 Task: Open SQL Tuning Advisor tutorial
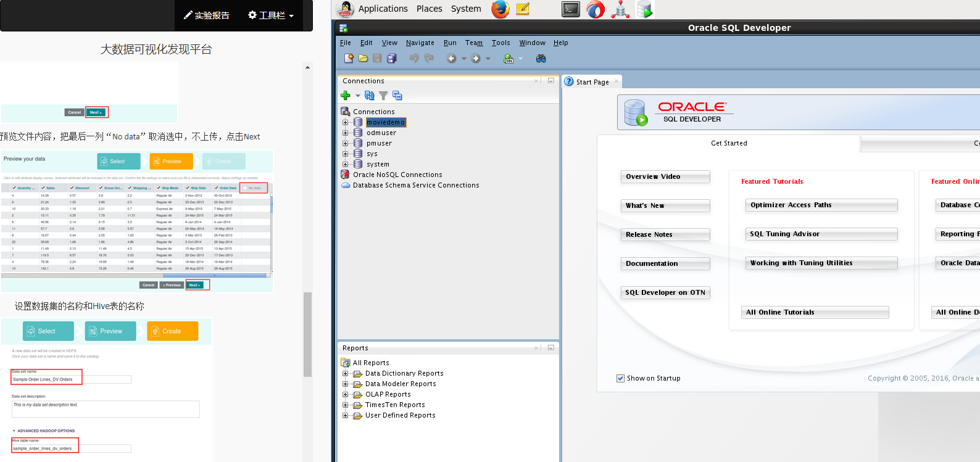(821, 234)
